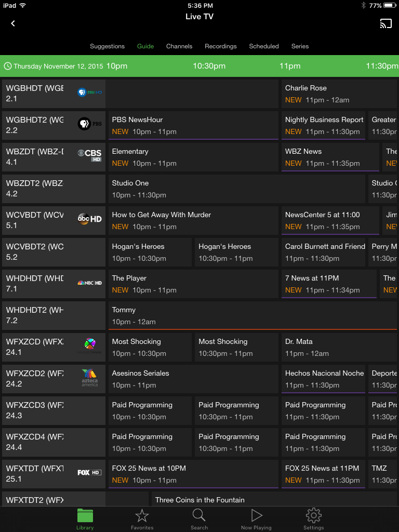
Task: Open the Dr. Mata listing
Action: (x=339, y=347)
